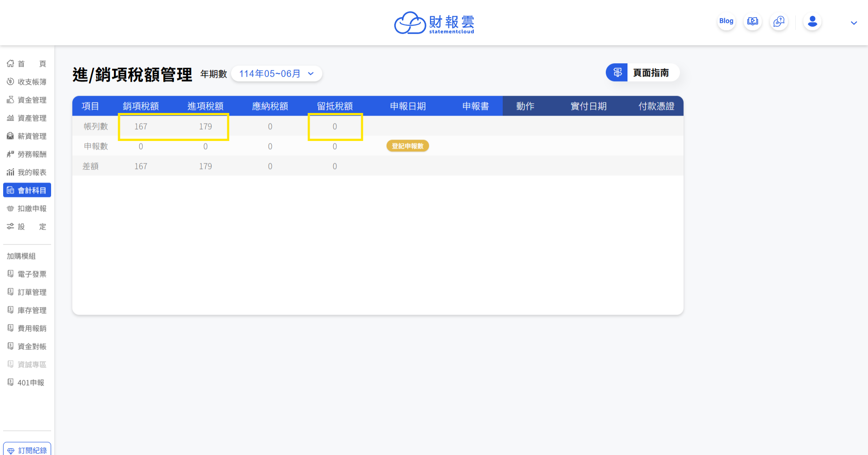Click the 年期數 label
This screenshot has width=868, height=455.
214,74
